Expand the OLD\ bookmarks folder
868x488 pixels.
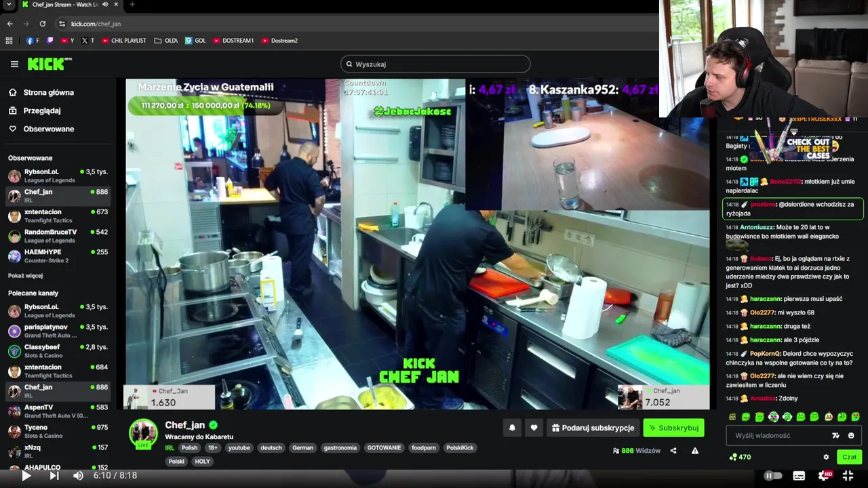coord(166,41)
